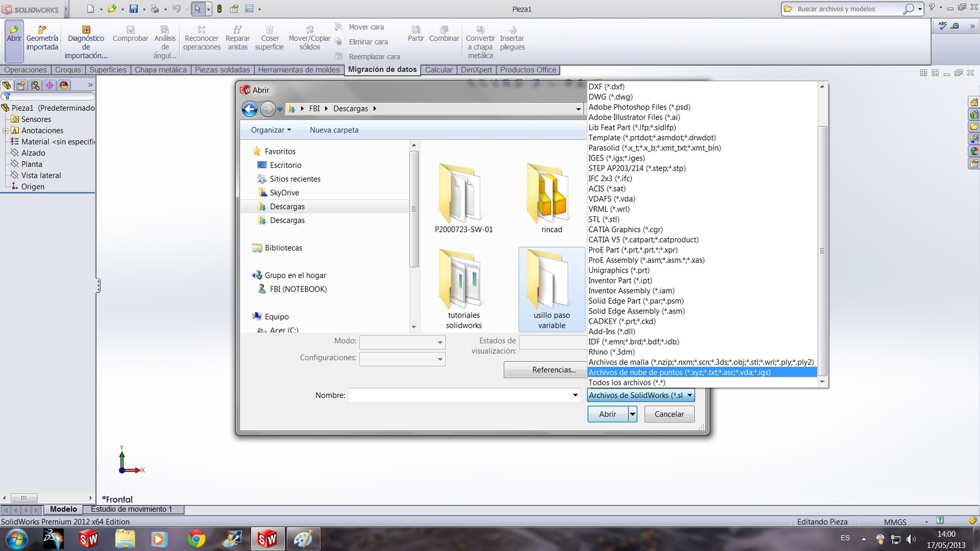980x551 pixels.
Task: Select DXF (*.dxf) file type
Action: [x=702, y=86]
